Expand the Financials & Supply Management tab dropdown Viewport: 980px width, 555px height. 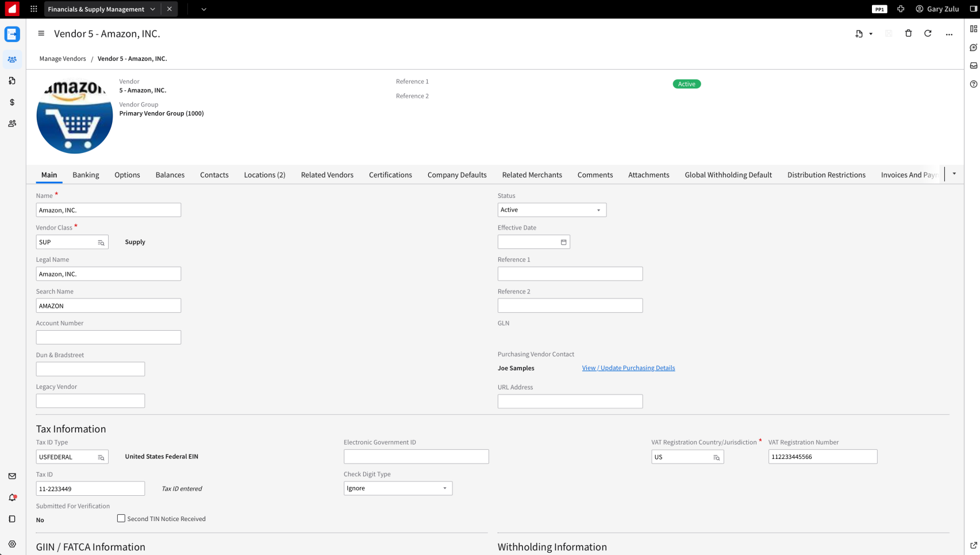click(153, 9)
